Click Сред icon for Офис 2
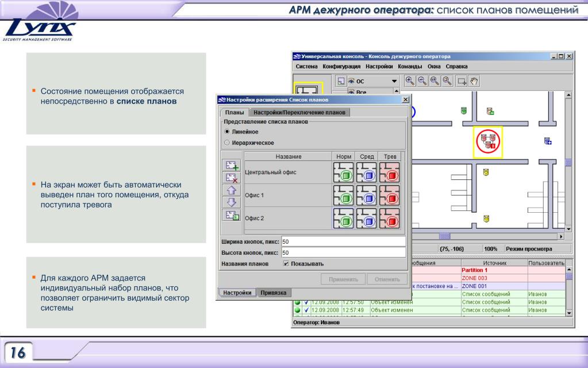The image size is (588, 368). pyautogui.click(x=366, y=218)
